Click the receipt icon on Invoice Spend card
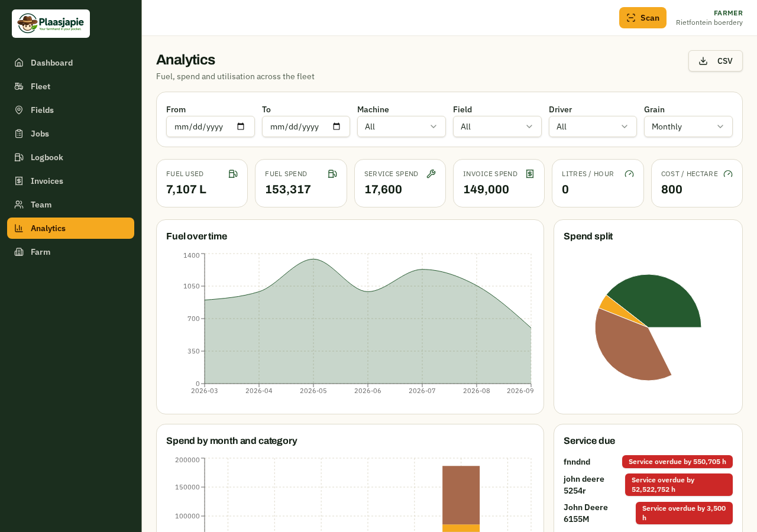 (530, 174)
